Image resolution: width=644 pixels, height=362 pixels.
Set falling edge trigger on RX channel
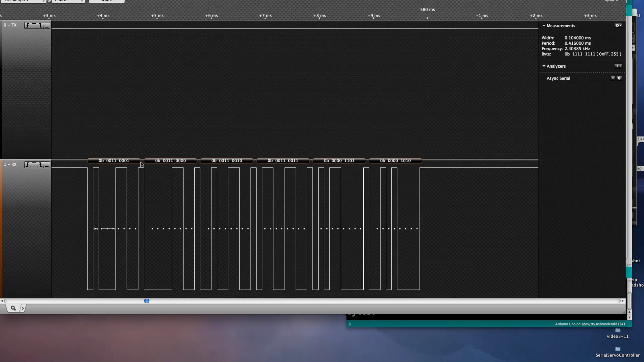[x=41, y=165]
